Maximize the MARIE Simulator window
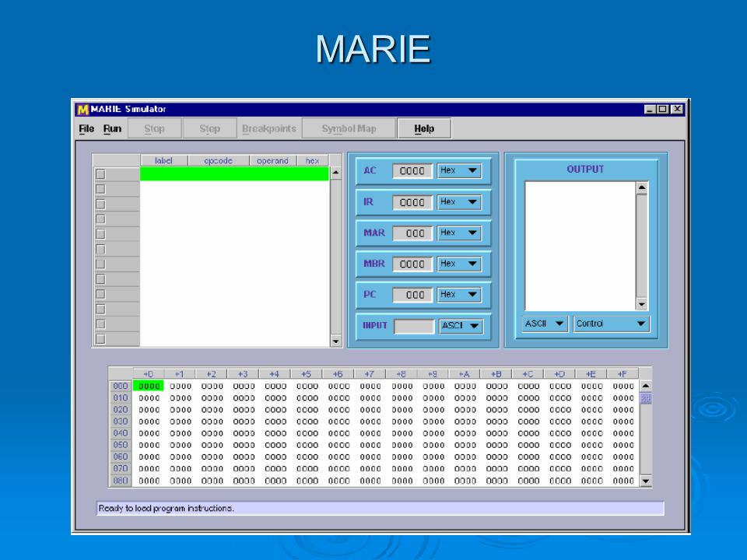 (x=663, y=109)
